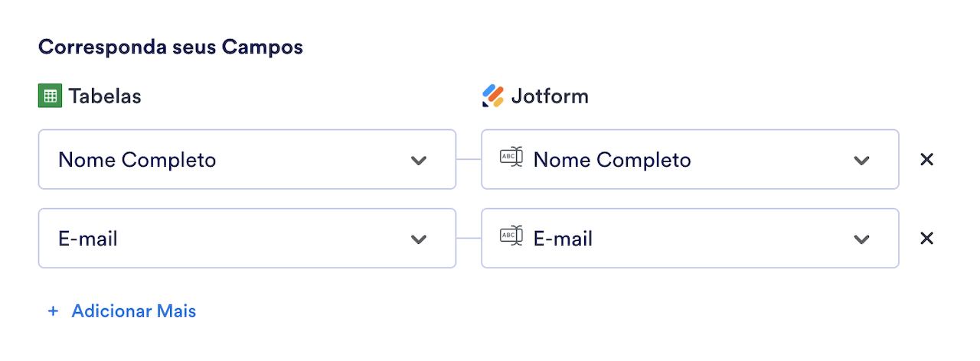Viewport: 980px width, 361px height.
Task: Expand the Tabelas E-mail chevron arrow
Action: [418, 239]
